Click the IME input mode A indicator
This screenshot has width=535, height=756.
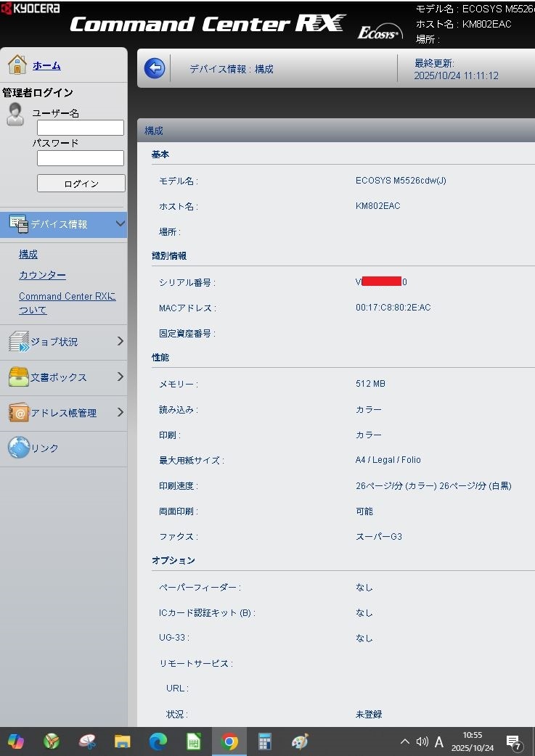(439, 741)
